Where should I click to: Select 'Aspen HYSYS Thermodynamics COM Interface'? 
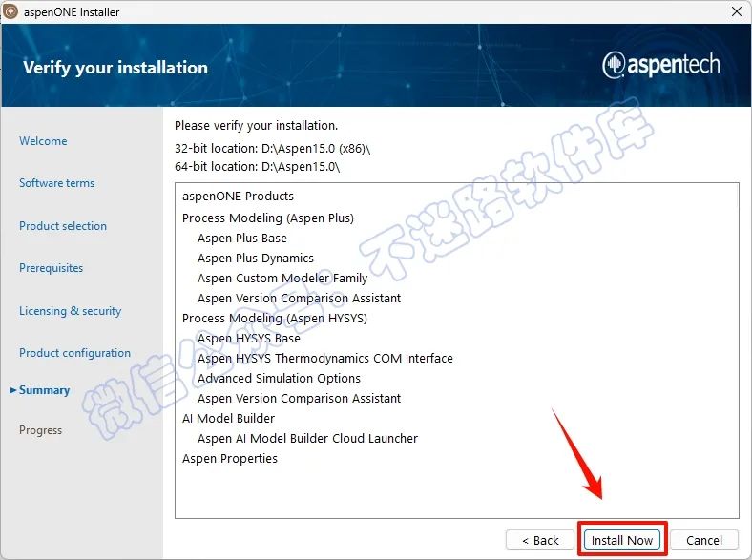click(325, 359)
